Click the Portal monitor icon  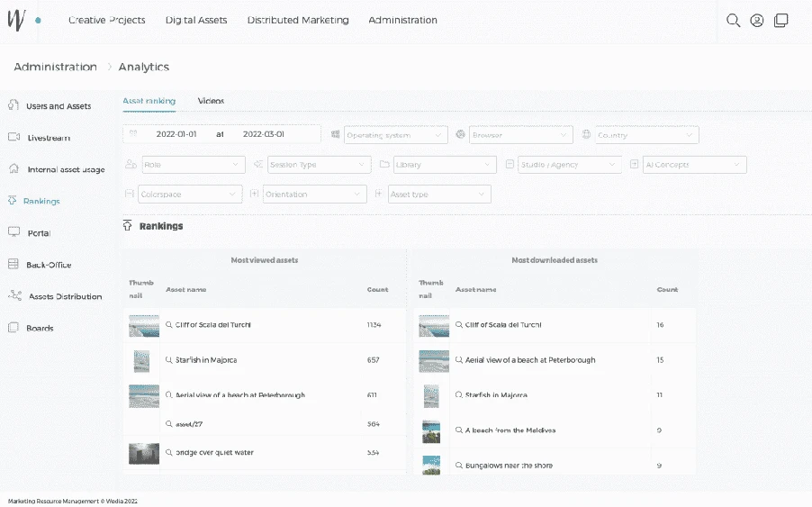(14, 232)
